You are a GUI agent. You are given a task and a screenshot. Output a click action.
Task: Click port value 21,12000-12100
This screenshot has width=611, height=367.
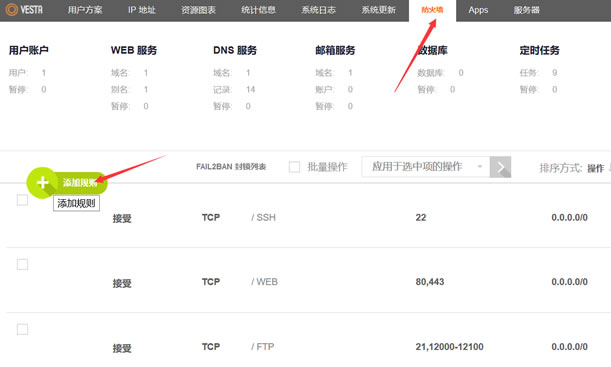pyautogui.click(x=449, y=346)
